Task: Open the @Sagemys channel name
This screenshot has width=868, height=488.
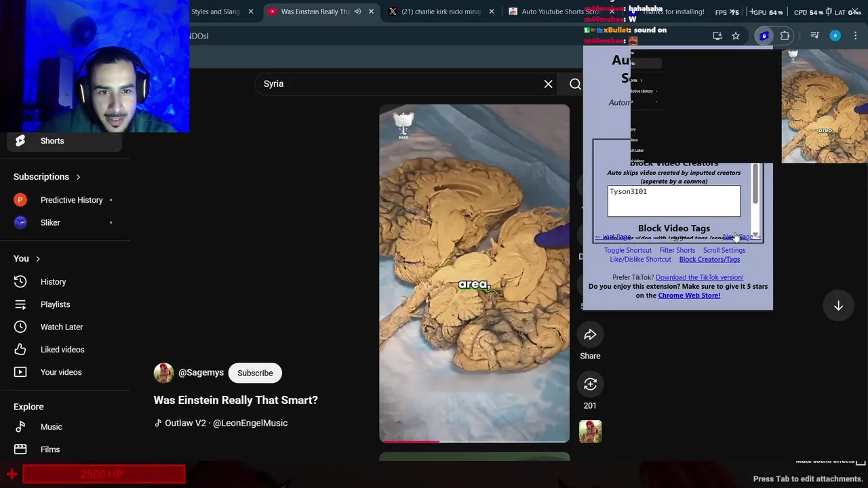Action: click(201, 373)
